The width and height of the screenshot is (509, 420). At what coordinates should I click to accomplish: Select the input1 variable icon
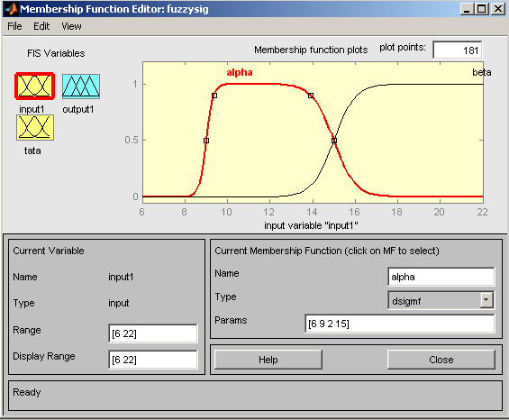(34, 87)
